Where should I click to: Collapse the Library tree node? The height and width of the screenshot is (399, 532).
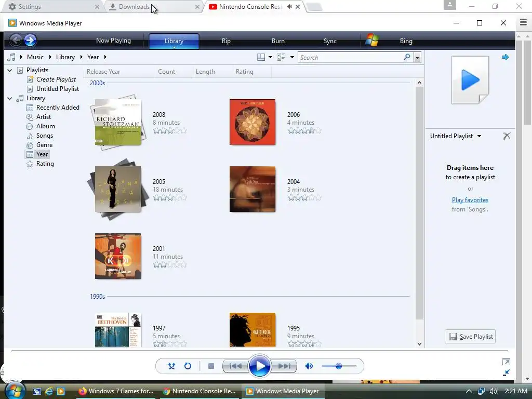(10, 98)
